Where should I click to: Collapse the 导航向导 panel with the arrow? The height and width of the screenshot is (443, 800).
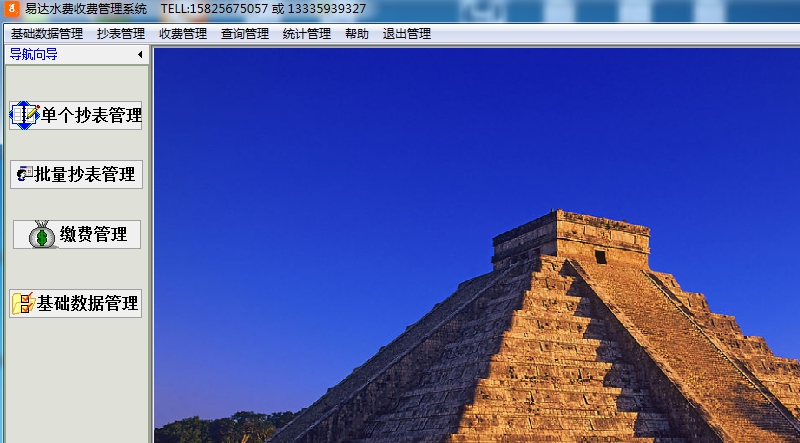140,55
